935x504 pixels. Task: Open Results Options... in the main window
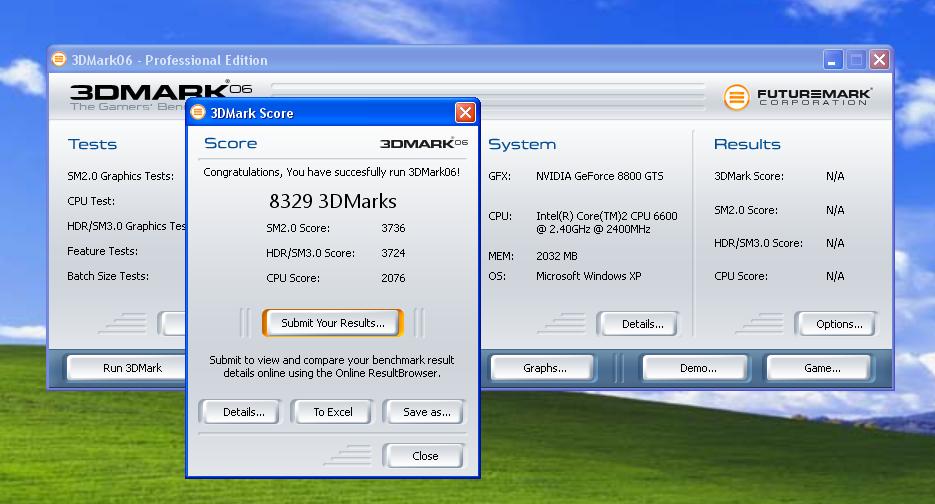(836, 324)
